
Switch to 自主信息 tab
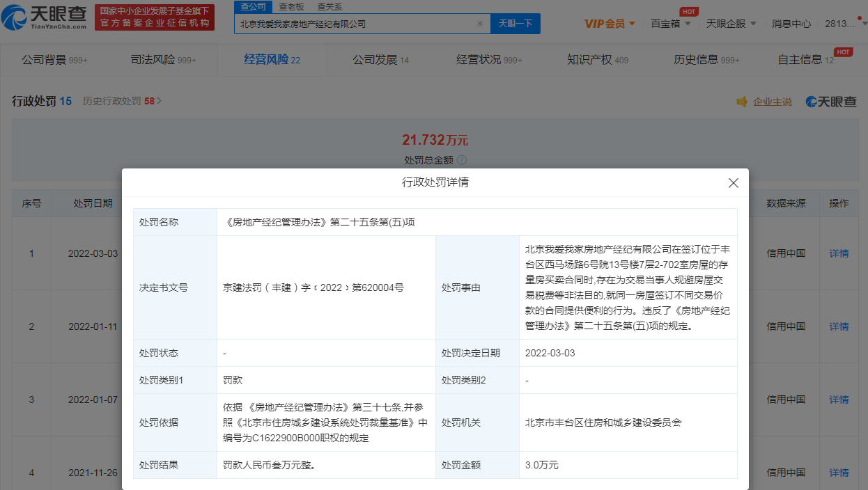click(805, 60)
